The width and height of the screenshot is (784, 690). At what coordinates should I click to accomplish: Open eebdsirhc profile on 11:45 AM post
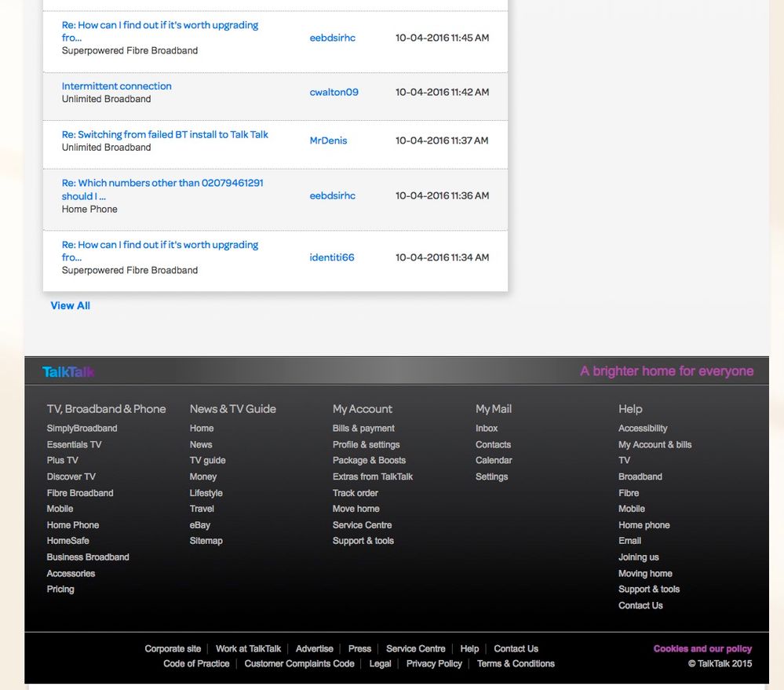click(x=333, y=38)
